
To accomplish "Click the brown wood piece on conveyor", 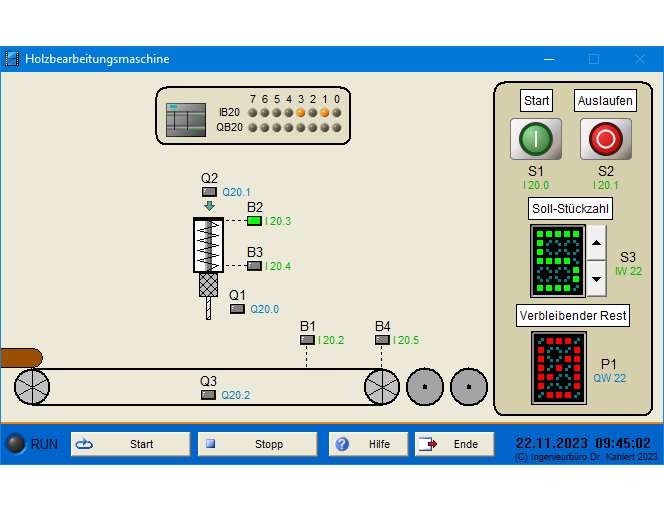I will pos(21,358).
